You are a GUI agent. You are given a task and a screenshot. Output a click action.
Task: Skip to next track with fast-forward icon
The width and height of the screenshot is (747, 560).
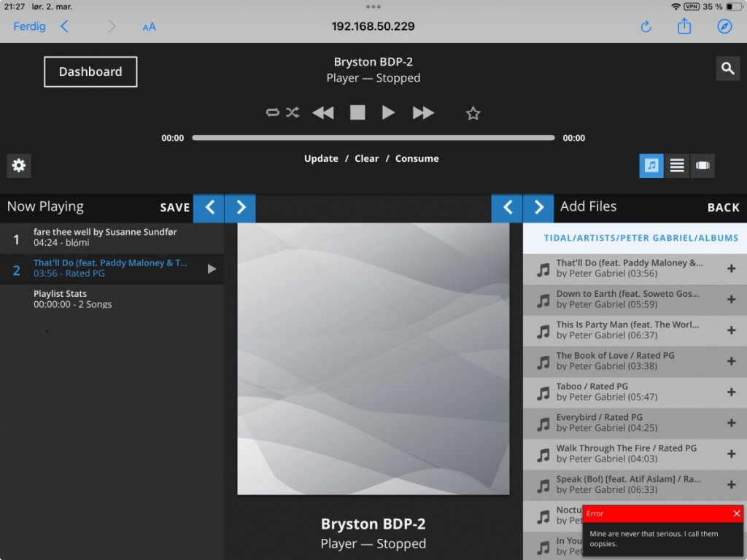click(x=423, y=113)
